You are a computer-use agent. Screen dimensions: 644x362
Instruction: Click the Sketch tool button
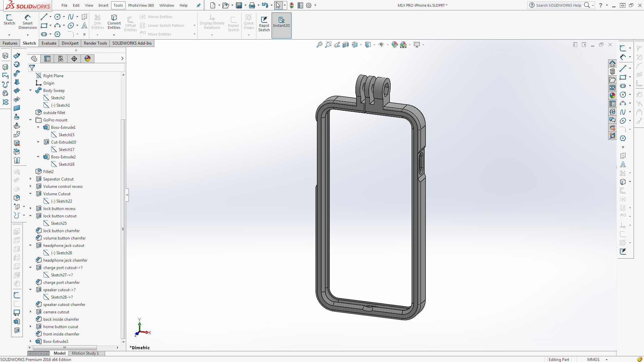click(x=9, y=20)
